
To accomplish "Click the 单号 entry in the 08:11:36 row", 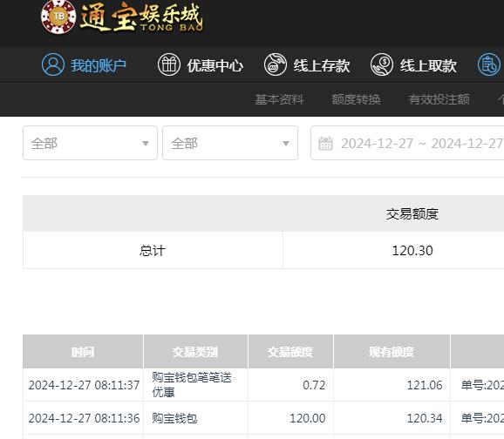I will [x=482, y=418].
